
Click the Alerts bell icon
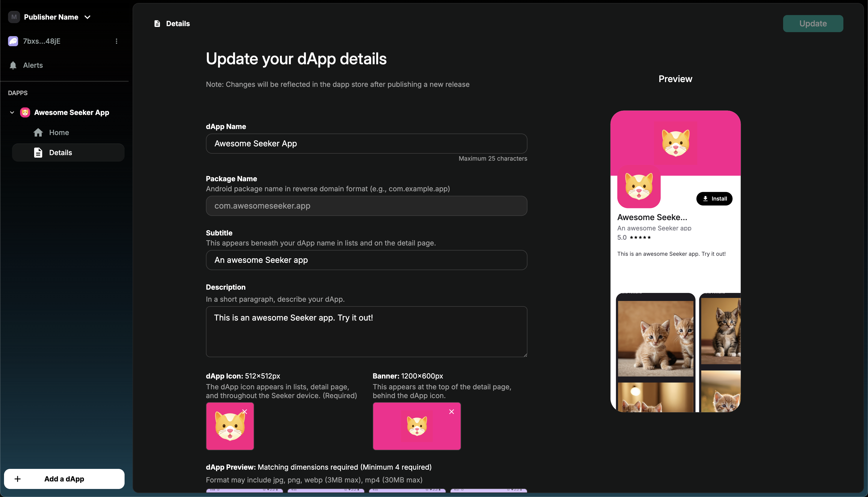13,65
